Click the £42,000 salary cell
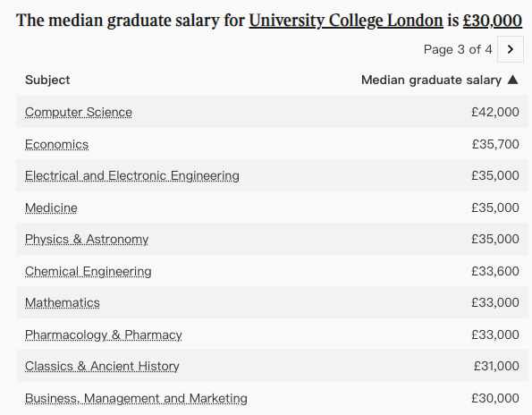This screenshot has width=532, height=415. click(x=495, y=112)
